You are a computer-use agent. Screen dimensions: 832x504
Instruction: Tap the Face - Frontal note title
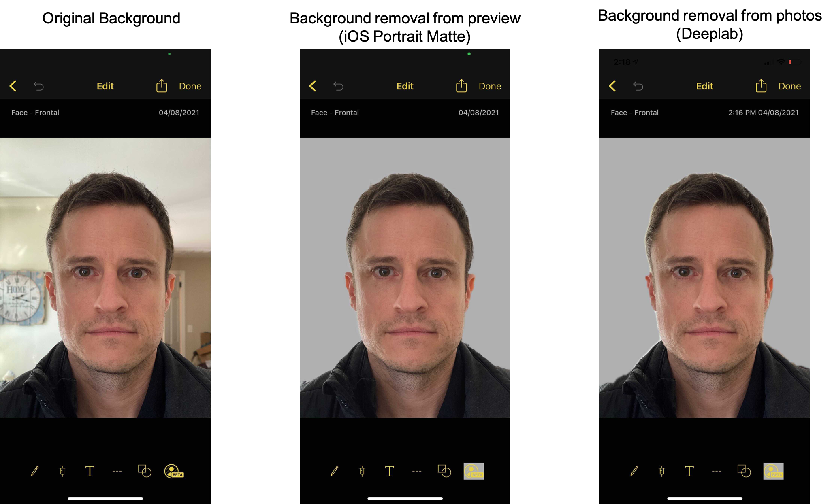click(35, 113)
